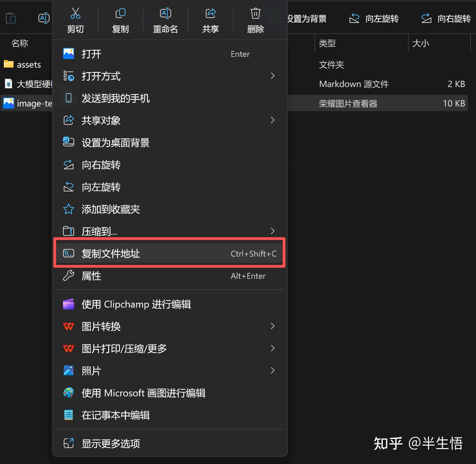Click the phone icon beside 发送到我的手机
This screenshot has height=464, width=476.
pos(69,98)
